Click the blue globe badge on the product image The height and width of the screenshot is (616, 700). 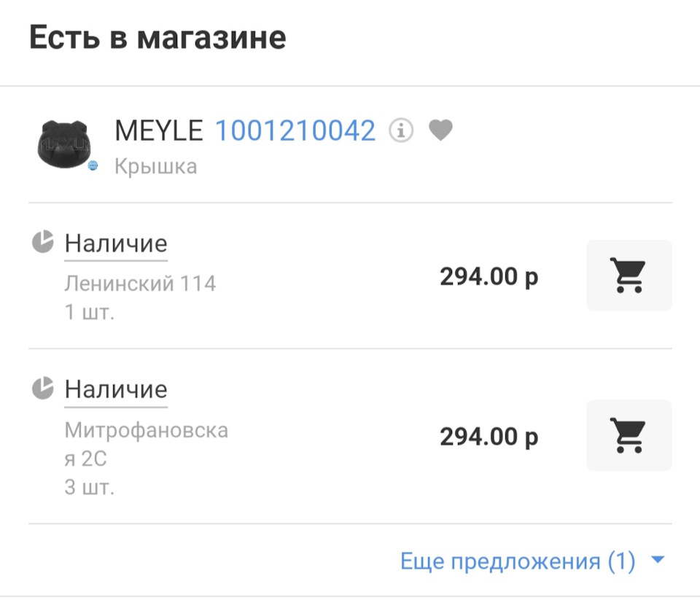(x=93, y=166)
